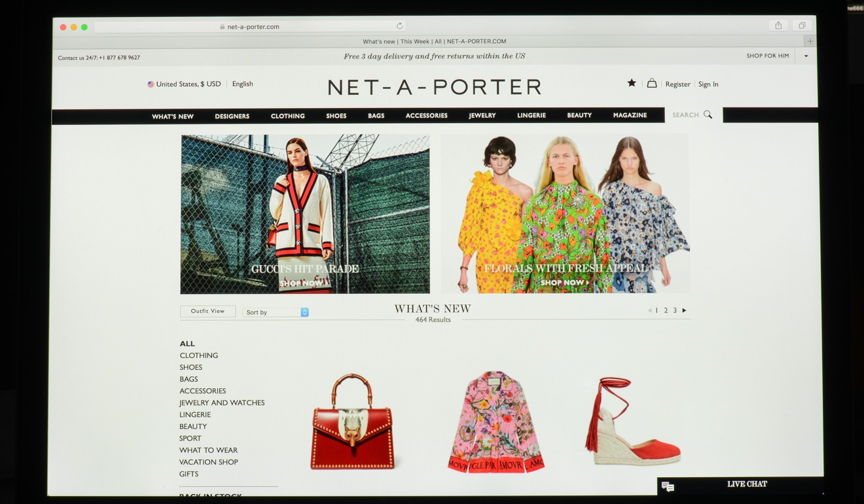
Task: Go to results page 3
Action: 675,310
